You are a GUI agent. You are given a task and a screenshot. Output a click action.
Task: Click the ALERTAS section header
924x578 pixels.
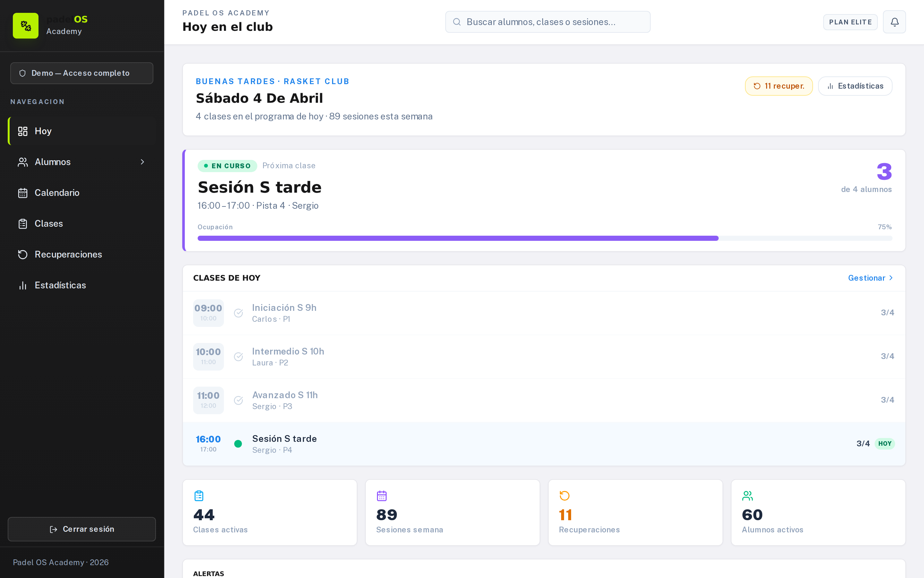(x=209, y=574)
